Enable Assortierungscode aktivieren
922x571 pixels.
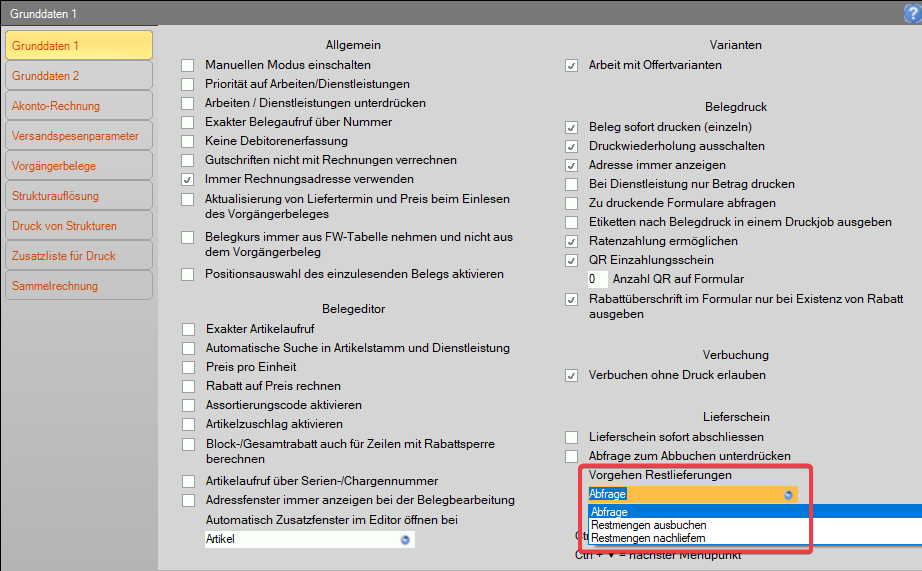[188, 405]
